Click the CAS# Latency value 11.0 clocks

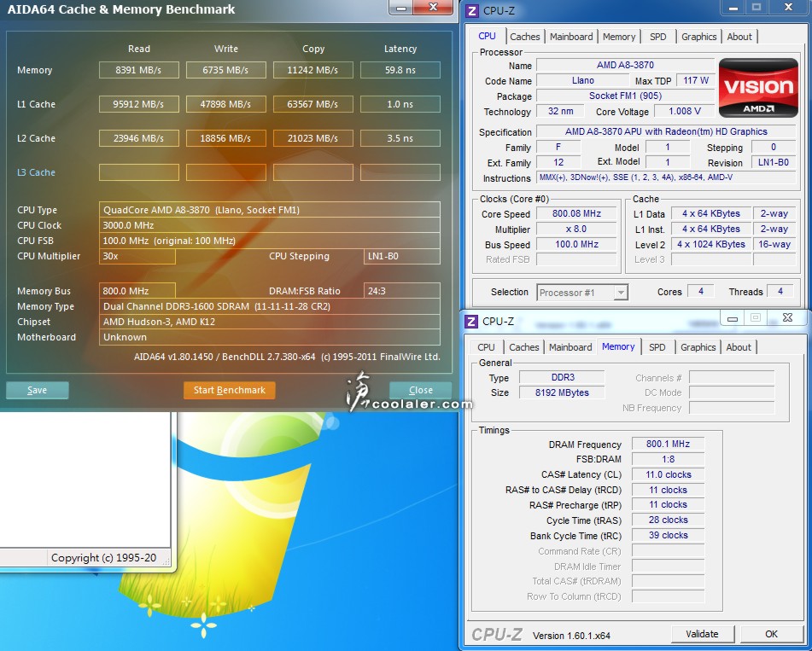pos(668,474)
